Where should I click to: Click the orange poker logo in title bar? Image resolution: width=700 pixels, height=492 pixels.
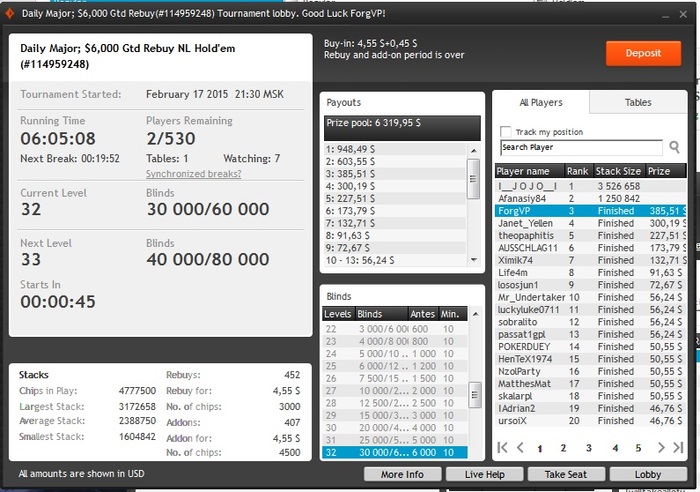[9, 14]
